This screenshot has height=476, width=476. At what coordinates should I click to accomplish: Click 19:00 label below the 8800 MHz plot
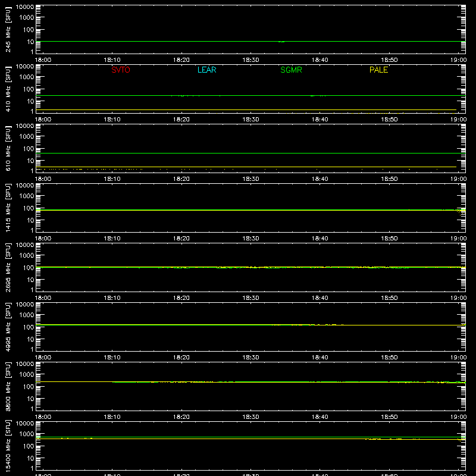click(x=458, y=417)
